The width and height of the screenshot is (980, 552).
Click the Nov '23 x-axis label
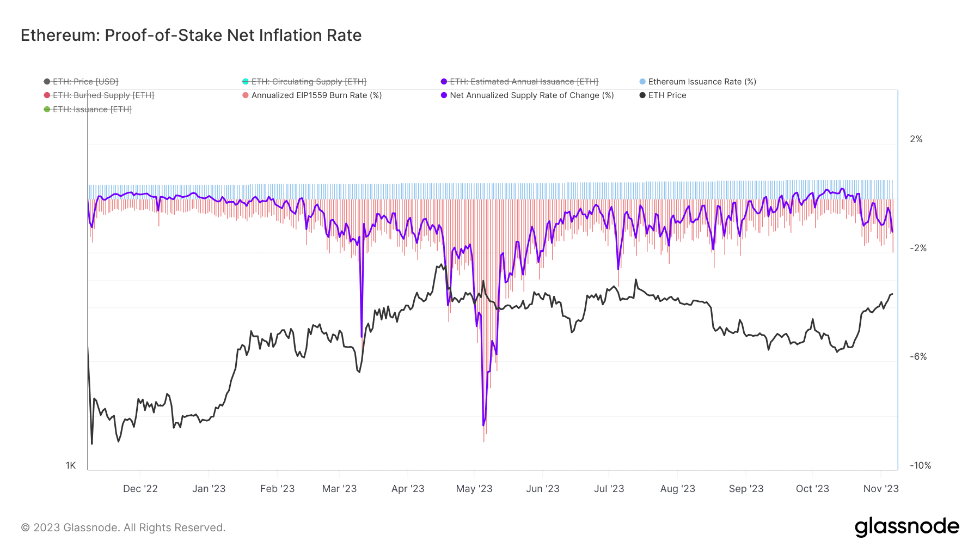(x=881, y=489)
